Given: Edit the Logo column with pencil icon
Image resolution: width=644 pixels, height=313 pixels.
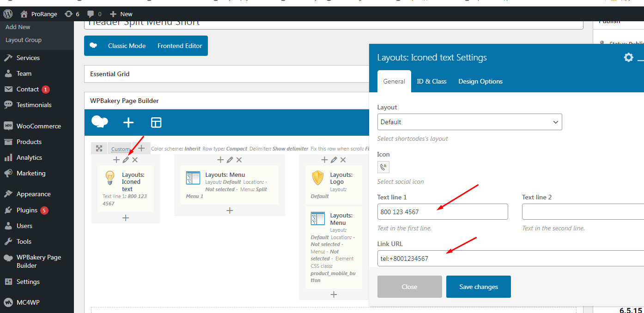Looking at the screenshot, I should pyautogui.click(x=334, y=160).
